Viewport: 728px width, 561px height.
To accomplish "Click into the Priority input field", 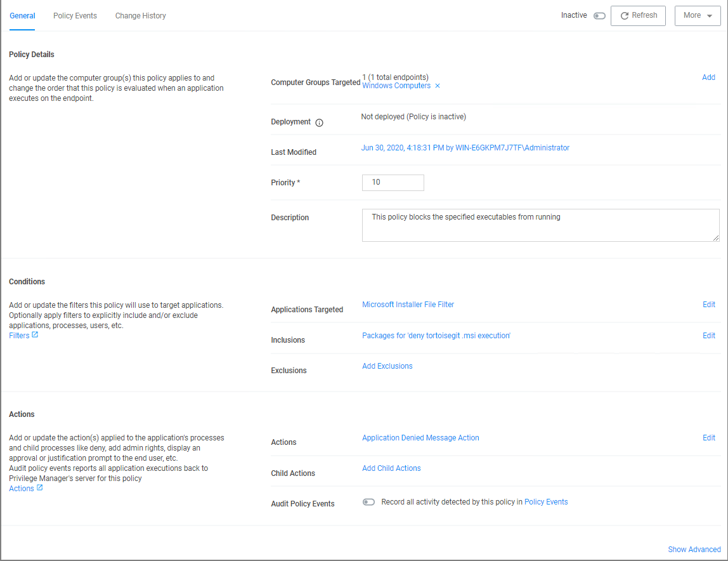I will point(393,183).
